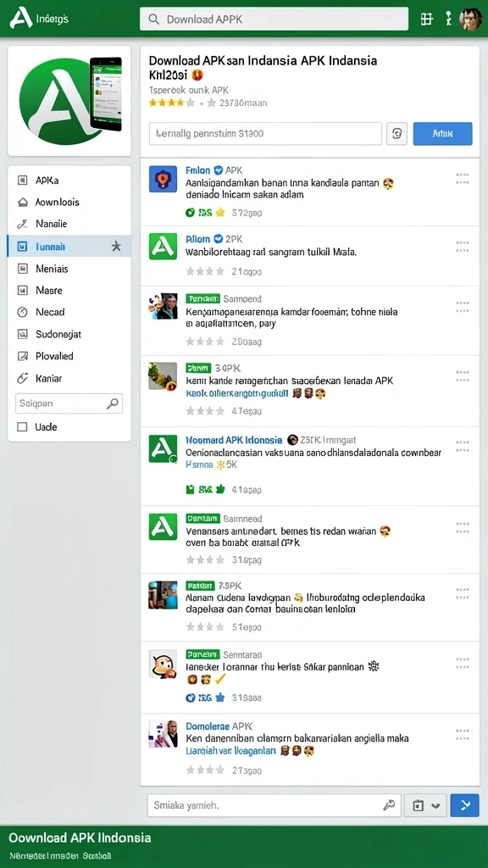Click the avatar on Domolerae APK row
This screenshot has height=868, width=488.
pyautogui.click(x=163, y=734)
